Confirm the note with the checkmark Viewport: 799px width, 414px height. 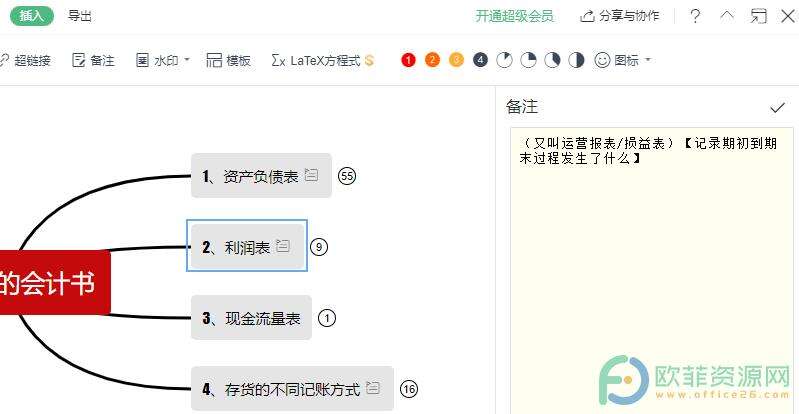click(x=777, y=108)
